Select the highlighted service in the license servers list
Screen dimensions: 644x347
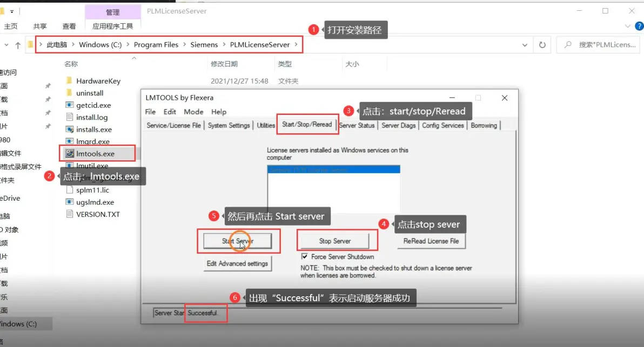click(x=333, y=169)
